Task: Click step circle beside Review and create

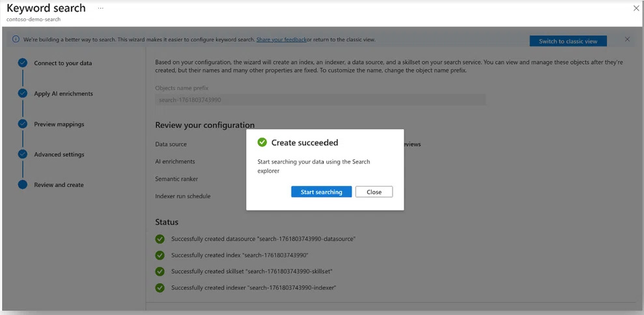Action: click(23, 185)
